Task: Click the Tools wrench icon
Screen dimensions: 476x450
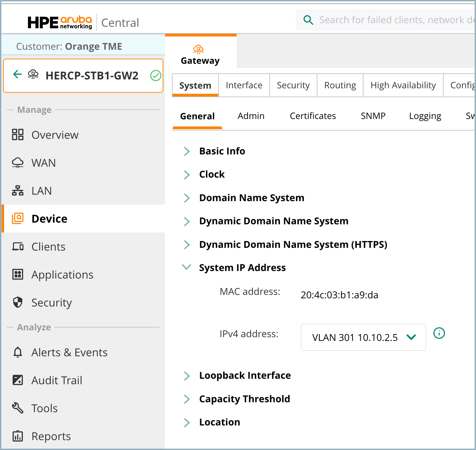Action: tap(18, 408)
